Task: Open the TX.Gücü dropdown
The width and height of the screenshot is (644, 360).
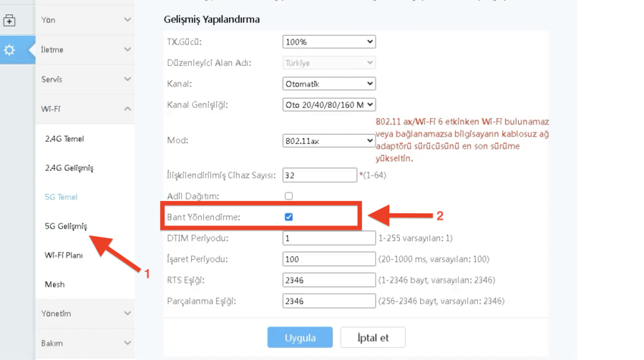Action: click(x=328, y=42)
